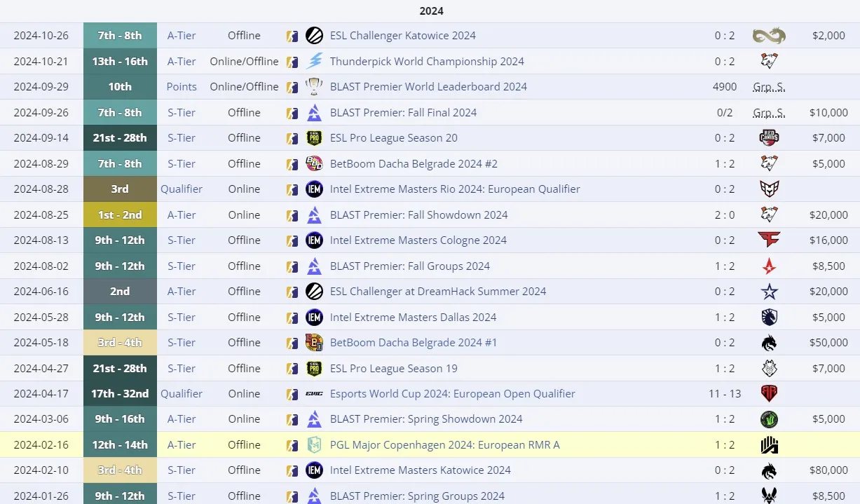
Task: Click the IEM logo for Rio 2024 European Qualifier
Action: pos(315,189)
